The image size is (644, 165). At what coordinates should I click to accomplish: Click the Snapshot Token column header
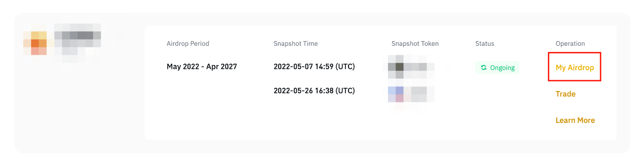tap(415, 44)
